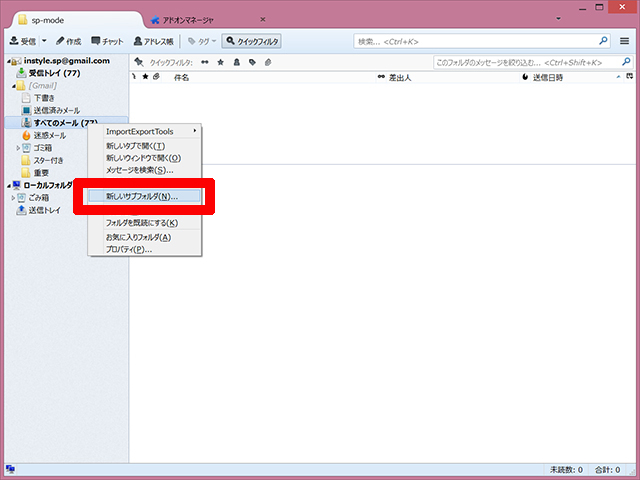Sort by the 送信日時 date column

[x=576, y=77]
